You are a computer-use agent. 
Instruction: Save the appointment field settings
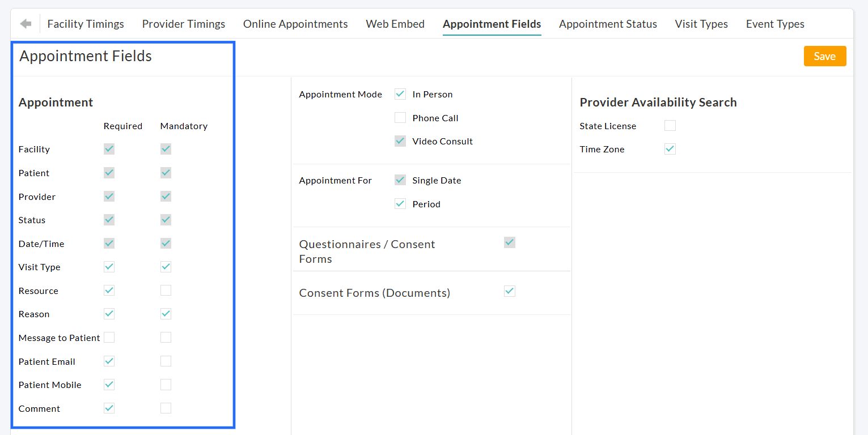click(825, 56)
